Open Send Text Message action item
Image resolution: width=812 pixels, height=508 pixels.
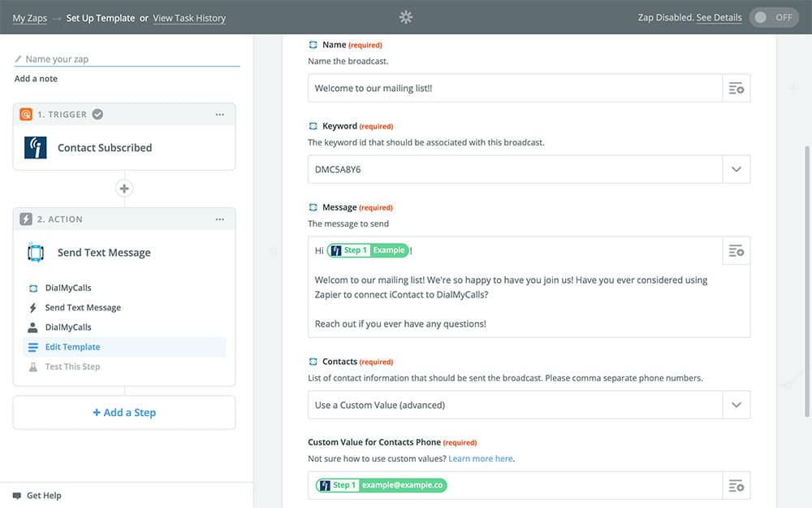pyautogui.click(x=83, y=308)
